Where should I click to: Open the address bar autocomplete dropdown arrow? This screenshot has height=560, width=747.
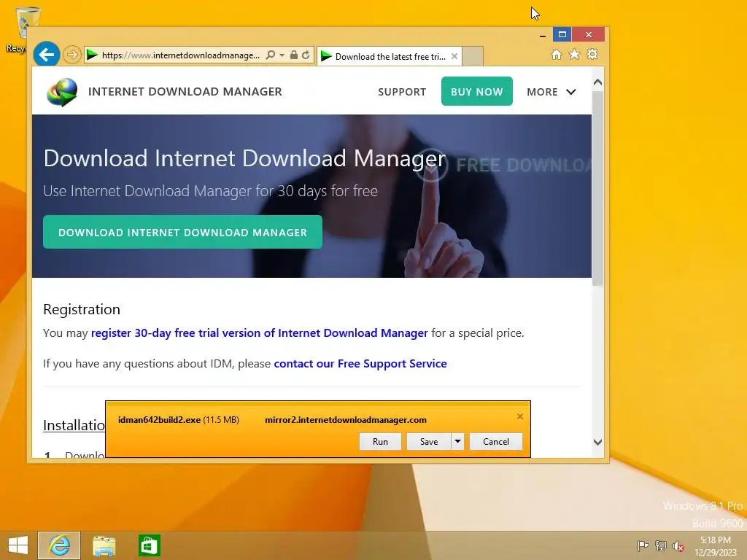tap(282, 55)
